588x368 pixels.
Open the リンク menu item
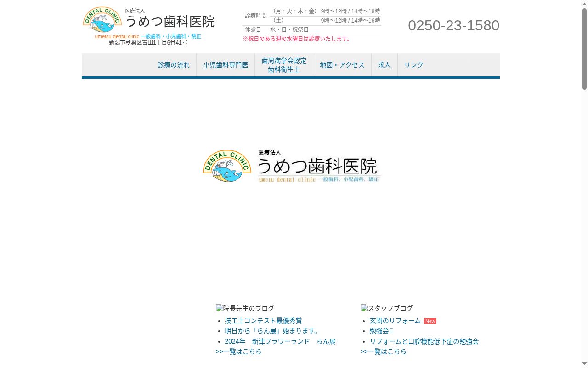(x=414, y=65)
